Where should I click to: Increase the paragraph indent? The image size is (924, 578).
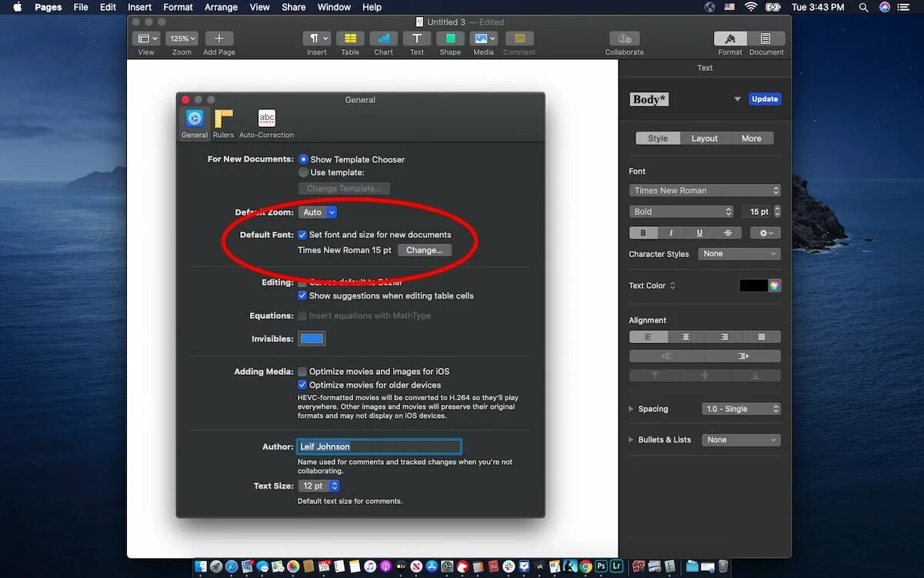coord(743,356)
